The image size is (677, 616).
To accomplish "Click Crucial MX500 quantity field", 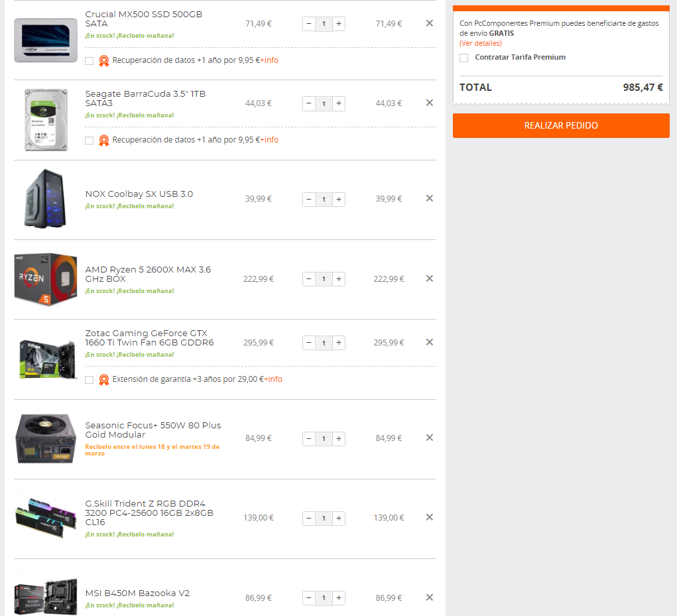I will [x=324, y=24].
